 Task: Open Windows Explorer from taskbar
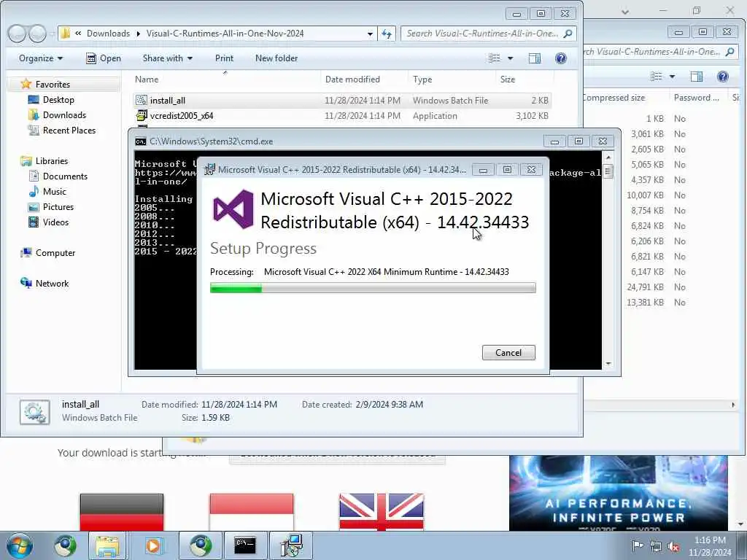tap(107, 545)
